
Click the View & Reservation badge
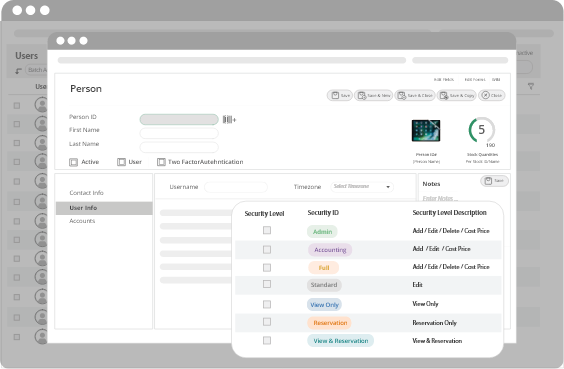pyautogui.click(x=340, y=341)
